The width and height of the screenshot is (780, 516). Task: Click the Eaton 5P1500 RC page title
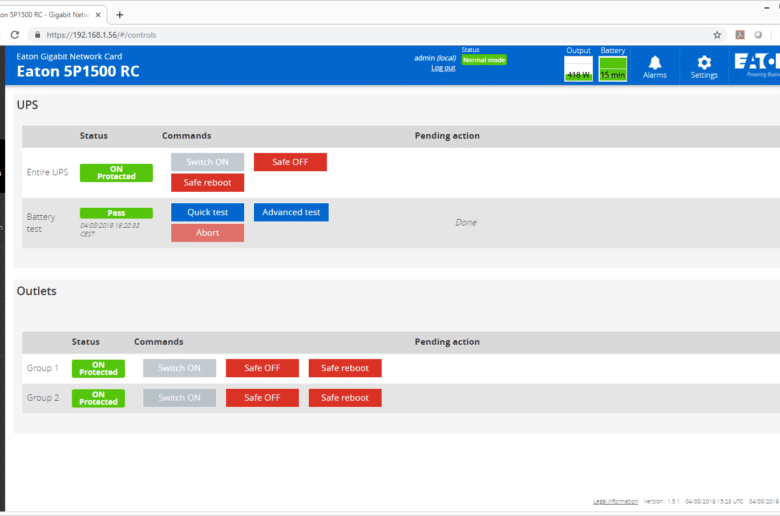78,72
